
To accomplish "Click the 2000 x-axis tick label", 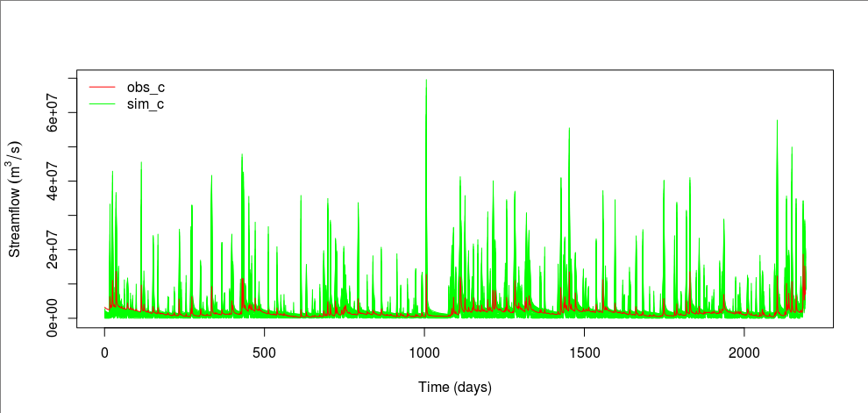I will [x=743, y=352].
